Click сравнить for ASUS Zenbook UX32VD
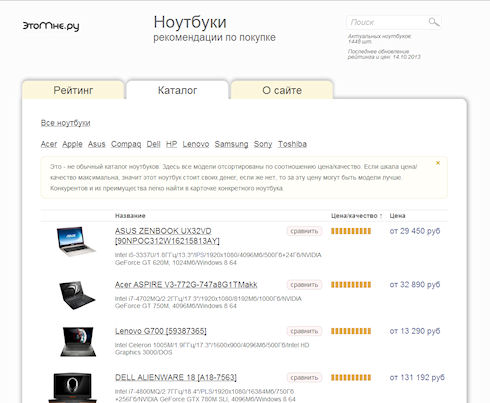Viewport: 490px width, 403px height. [304, 231]
